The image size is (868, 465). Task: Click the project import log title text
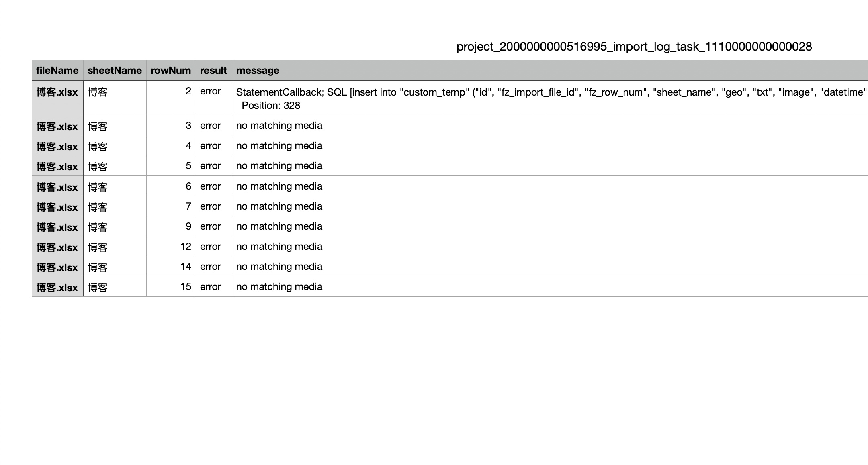(x=634, y=47)
